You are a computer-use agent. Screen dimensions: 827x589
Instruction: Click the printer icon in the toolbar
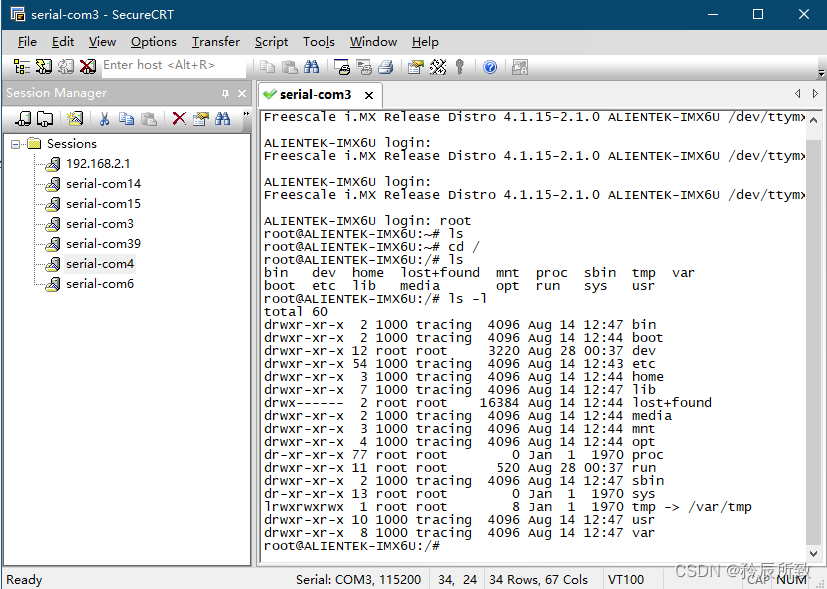[386, 67]
